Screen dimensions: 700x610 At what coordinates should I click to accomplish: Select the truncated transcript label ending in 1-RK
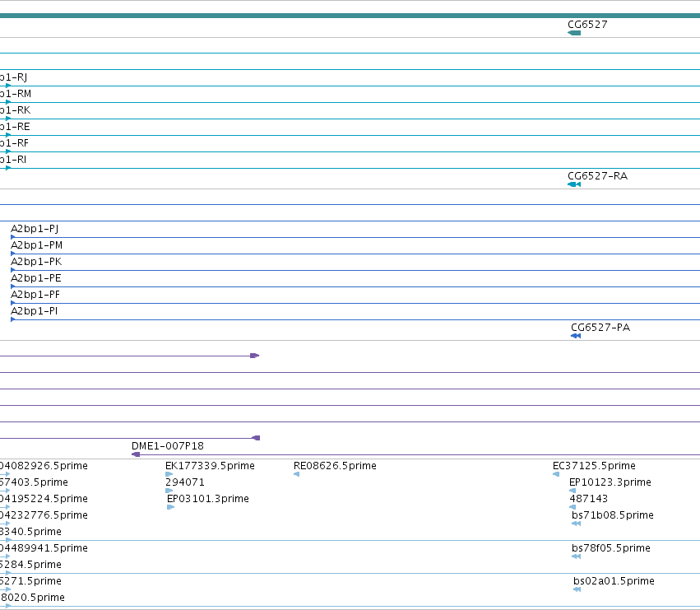[15, 110]
